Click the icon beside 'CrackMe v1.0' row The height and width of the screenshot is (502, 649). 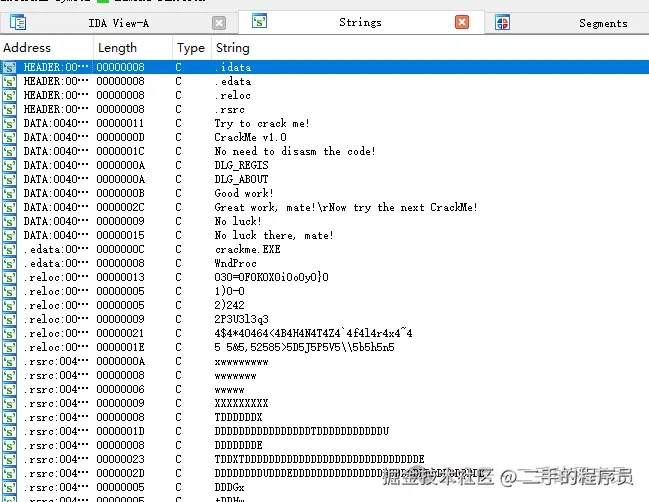(10, 137)
